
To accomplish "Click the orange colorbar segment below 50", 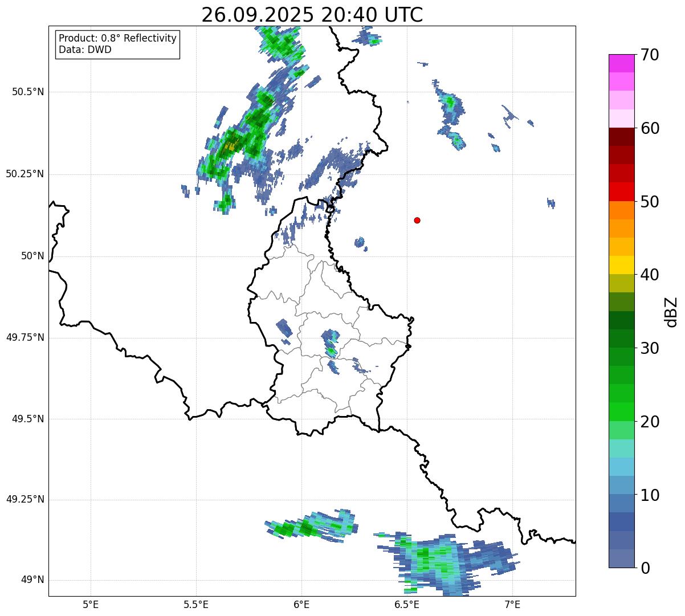I will click(621, 210).
